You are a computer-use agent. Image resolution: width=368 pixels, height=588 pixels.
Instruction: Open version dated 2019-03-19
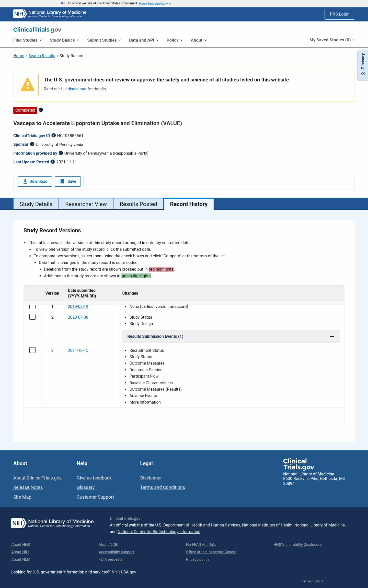tap(78, 306)
